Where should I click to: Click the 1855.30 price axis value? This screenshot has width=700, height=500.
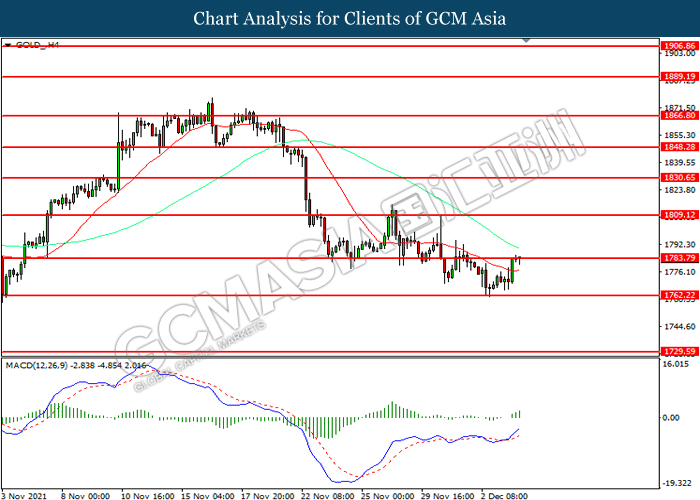point(679,135)
